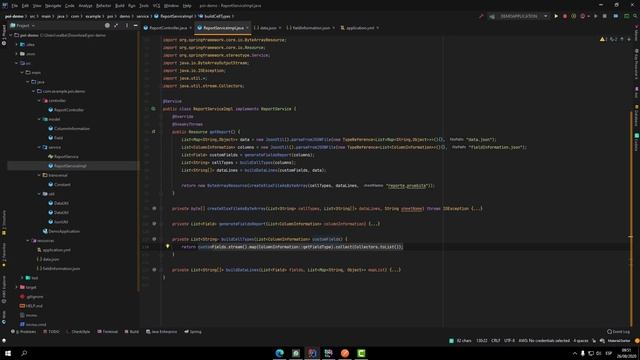Expand the target folder
The width and height of the screenshot is (640, 360).
[17, 287]
